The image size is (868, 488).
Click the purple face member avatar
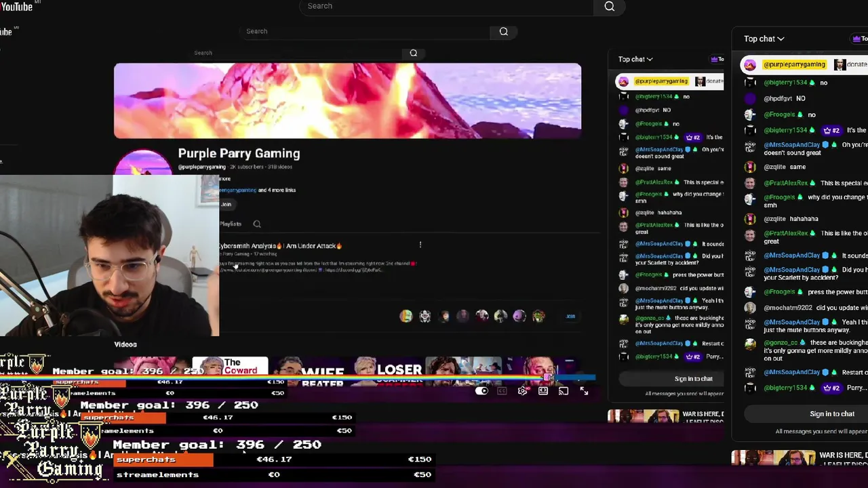(x=519, y=316)
